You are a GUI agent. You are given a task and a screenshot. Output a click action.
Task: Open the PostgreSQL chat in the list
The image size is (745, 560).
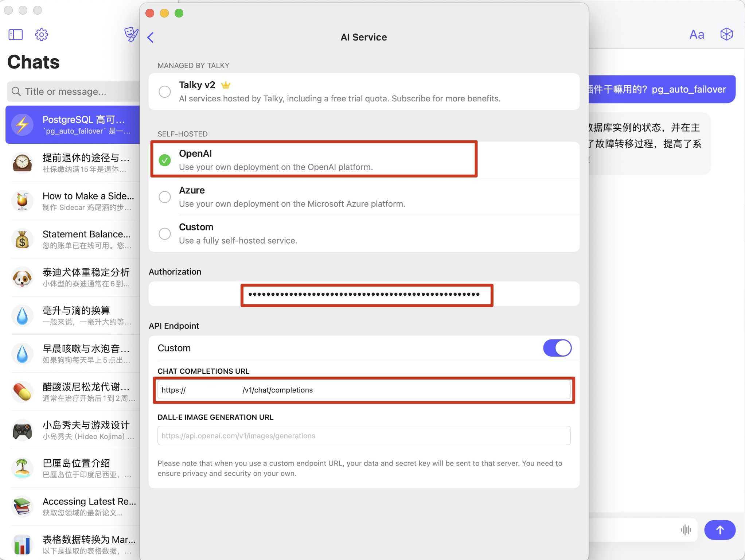point(73,125)
